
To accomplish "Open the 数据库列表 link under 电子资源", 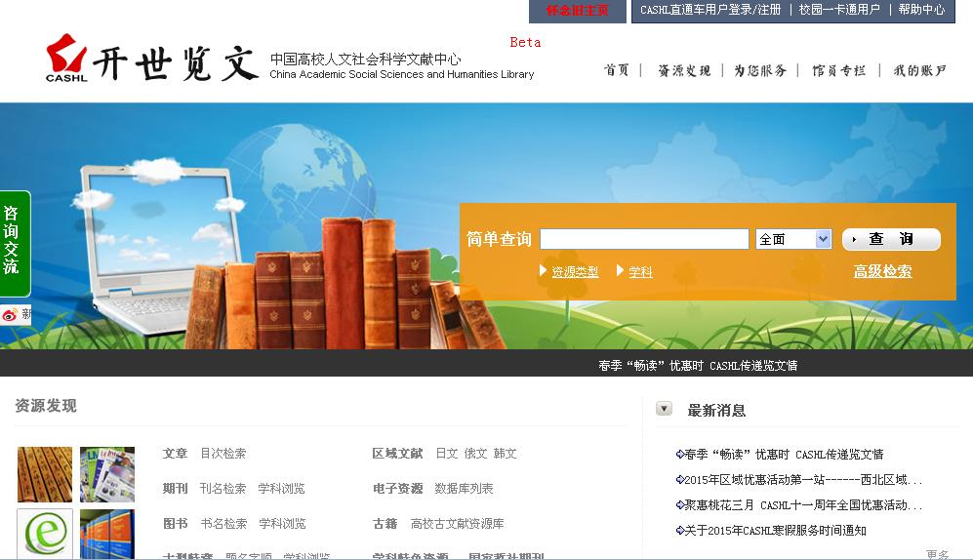I will 464,488.
